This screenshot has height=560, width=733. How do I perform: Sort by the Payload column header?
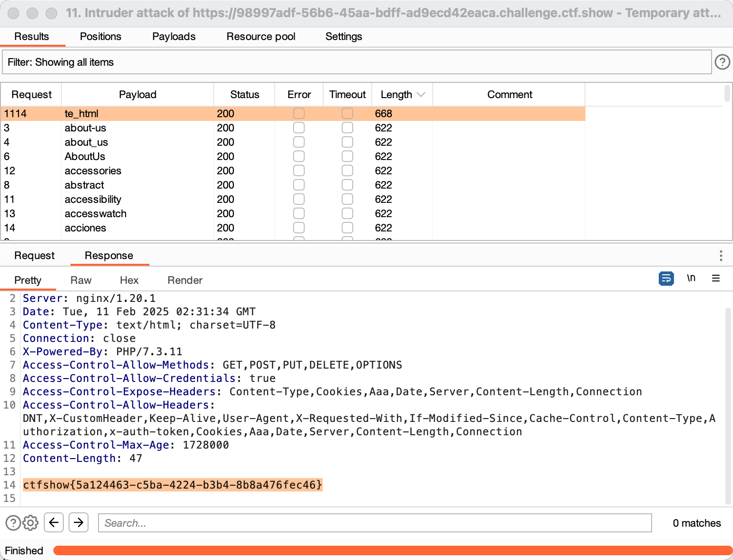[138, 94]
